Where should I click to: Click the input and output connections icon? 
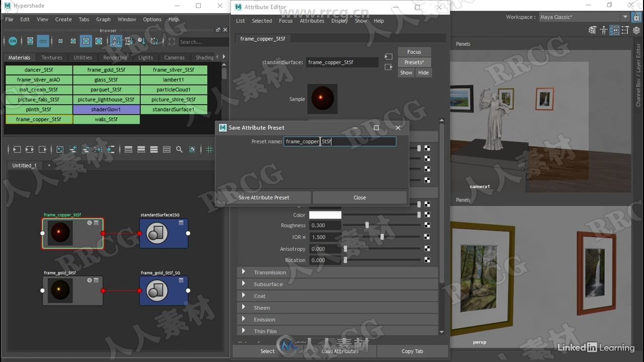(30, 149)
